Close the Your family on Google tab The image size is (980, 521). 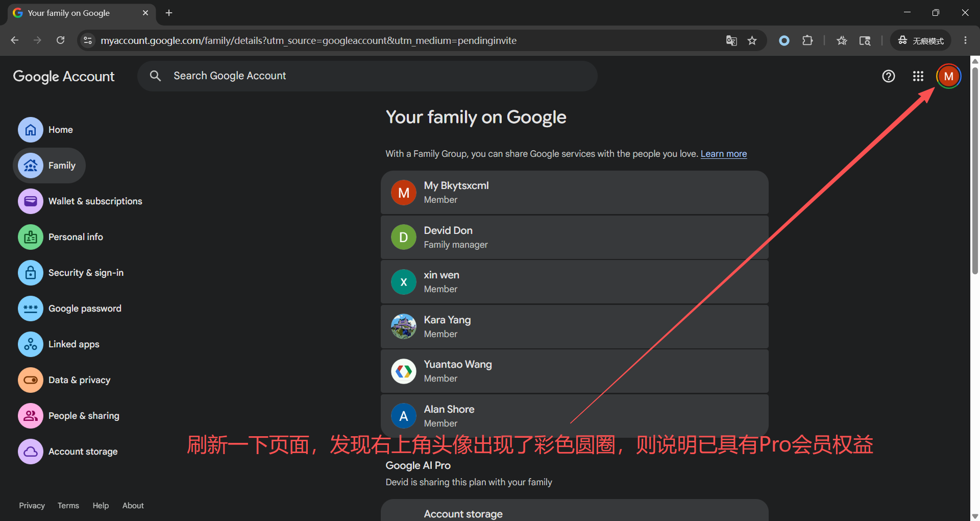pos(145,13)
